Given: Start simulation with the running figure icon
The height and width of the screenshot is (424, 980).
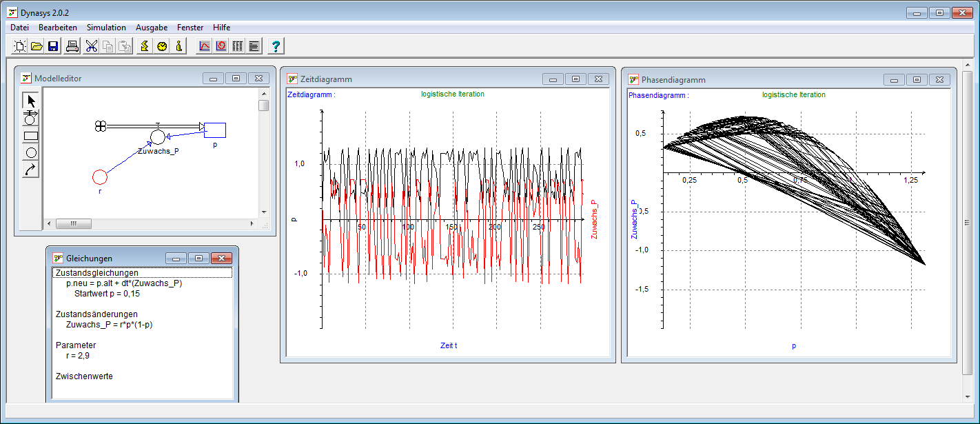Looking at the screenshot, I should 145,46.
